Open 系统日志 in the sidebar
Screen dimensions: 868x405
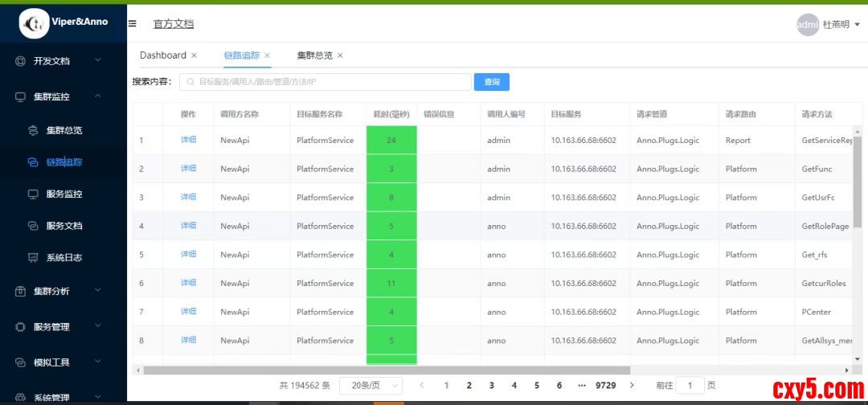(x=63, y=258)
